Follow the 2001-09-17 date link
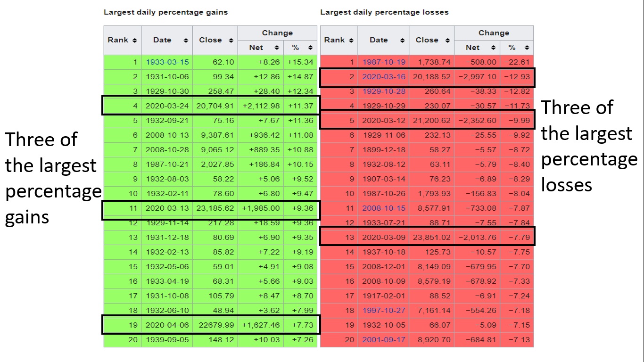 [x=383, y=340]
